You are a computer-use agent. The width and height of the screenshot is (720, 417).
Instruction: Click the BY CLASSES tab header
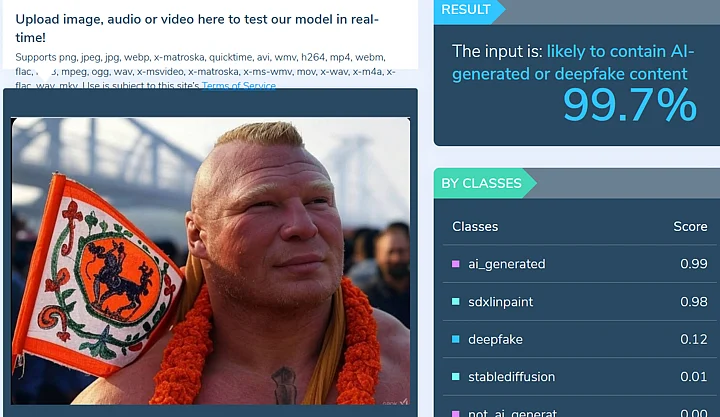(x=484, y=183)
